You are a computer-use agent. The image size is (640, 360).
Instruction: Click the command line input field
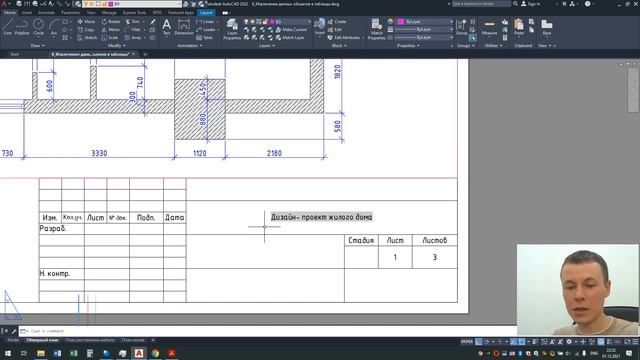[x=269, y=331]
